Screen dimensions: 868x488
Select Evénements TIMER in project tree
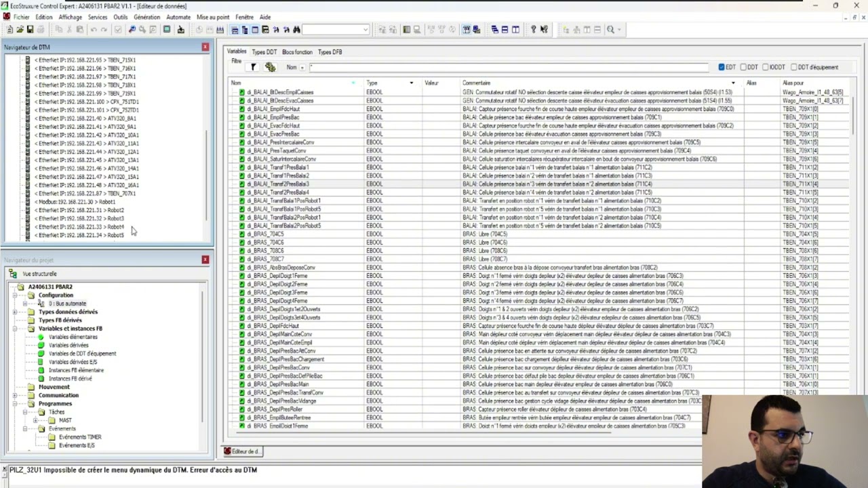[80, 437]
